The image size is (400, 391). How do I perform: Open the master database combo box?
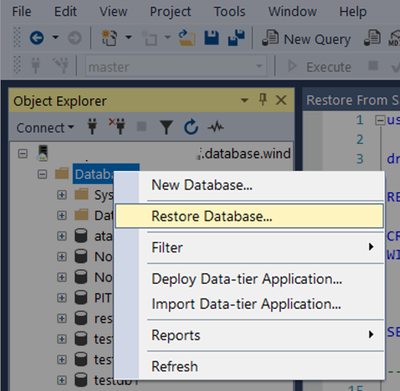click(x=176, y=67)
